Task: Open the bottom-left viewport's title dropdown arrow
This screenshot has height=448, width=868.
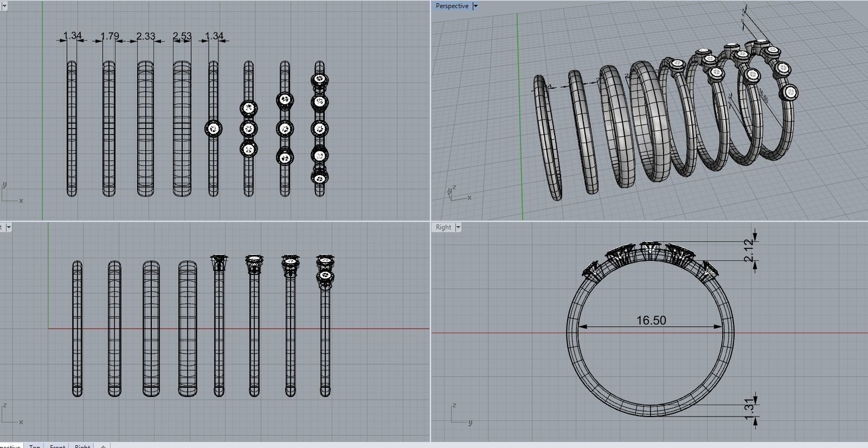Action: 8,227
